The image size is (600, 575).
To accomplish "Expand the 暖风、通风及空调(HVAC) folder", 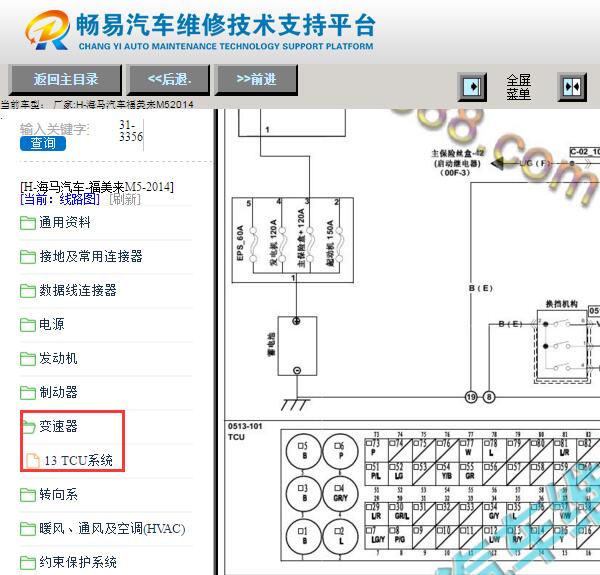I will click(112, 528).
